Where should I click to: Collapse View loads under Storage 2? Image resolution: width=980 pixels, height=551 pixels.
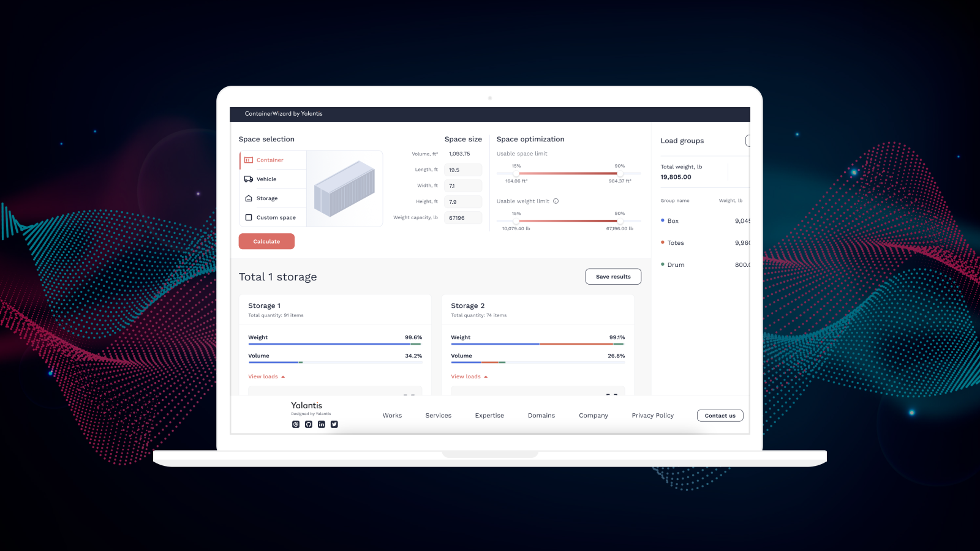[469, 377]
